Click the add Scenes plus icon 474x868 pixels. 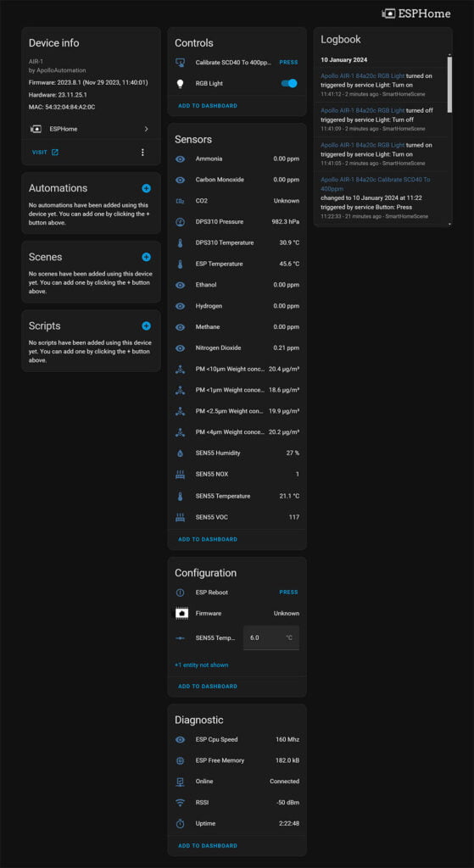(x=146, y=257)
